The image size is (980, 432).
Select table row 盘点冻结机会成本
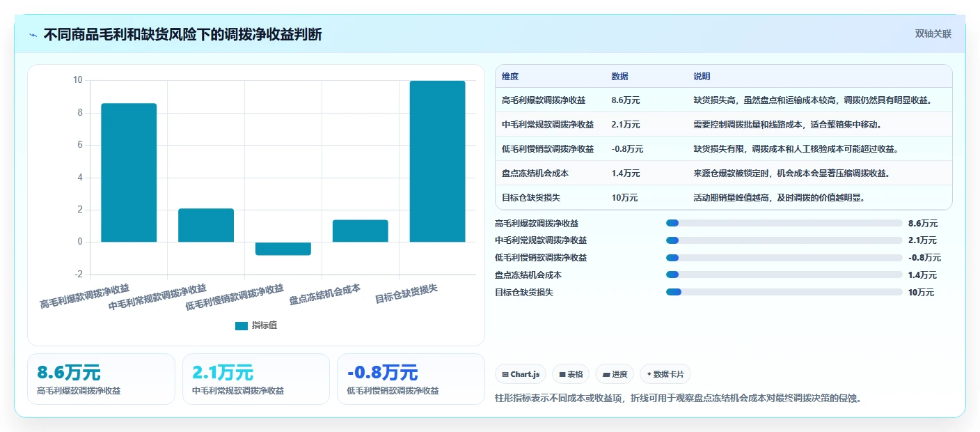click(x=723, y=173)
